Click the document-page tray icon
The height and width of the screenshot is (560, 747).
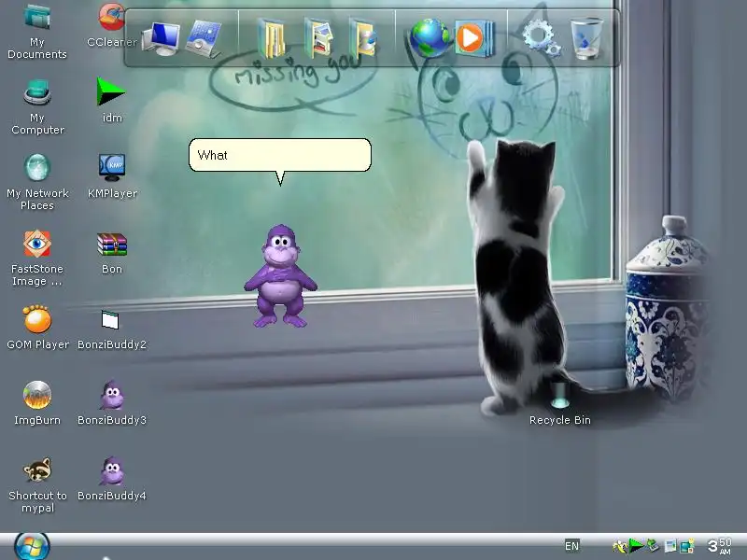(670, 546)
